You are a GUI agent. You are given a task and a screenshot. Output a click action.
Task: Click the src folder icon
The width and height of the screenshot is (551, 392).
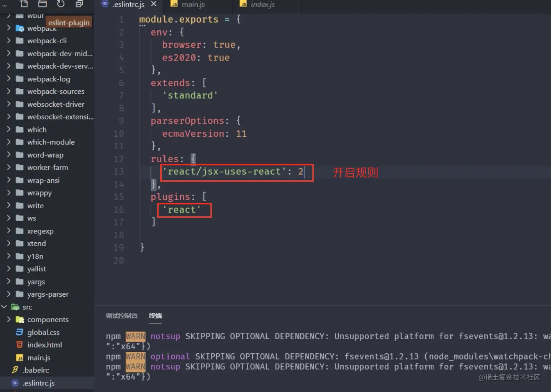pyautogui.click(x=15, y=307)
